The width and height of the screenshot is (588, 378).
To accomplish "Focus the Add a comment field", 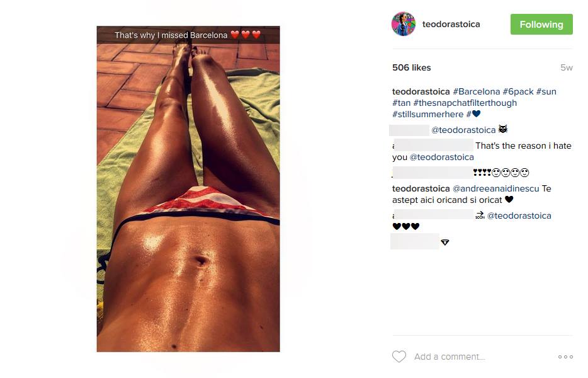I will (x=449, y=357).
